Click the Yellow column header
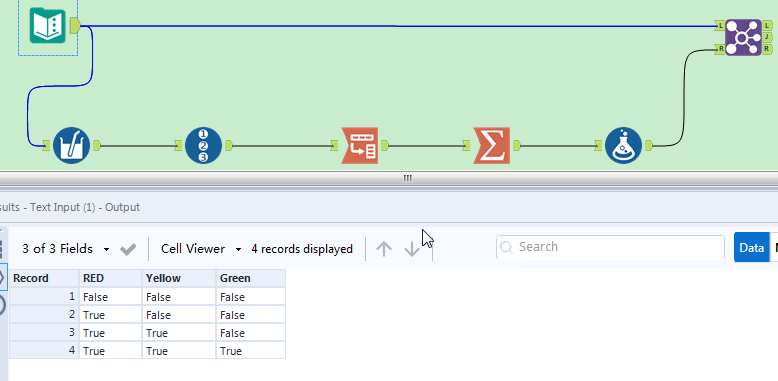The width and height of the screenshot is (778, 381). pos(179,278)
